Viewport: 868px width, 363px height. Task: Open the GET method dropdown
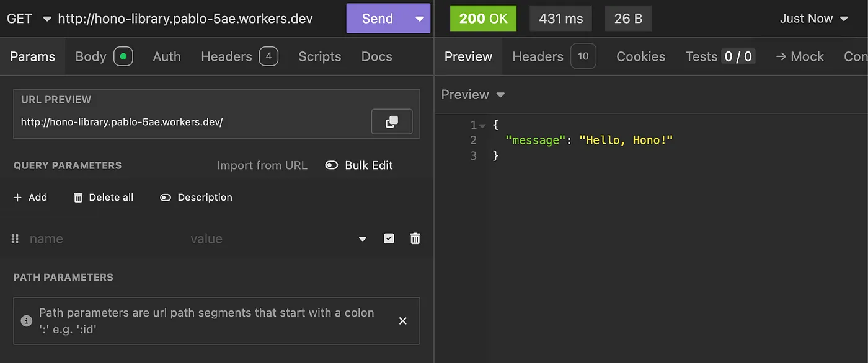(x=29, y=19)
